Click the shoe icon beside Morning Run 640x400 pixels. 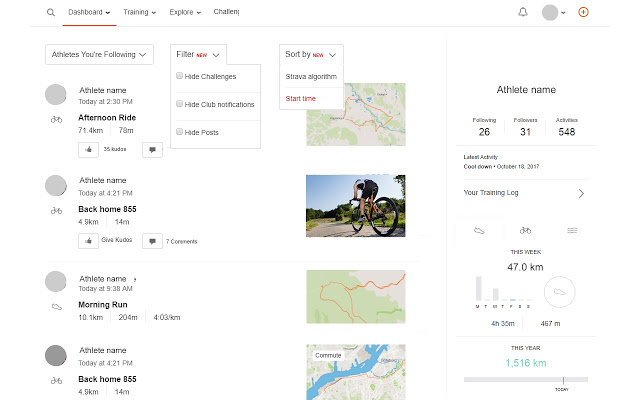(x=57, y=307)
